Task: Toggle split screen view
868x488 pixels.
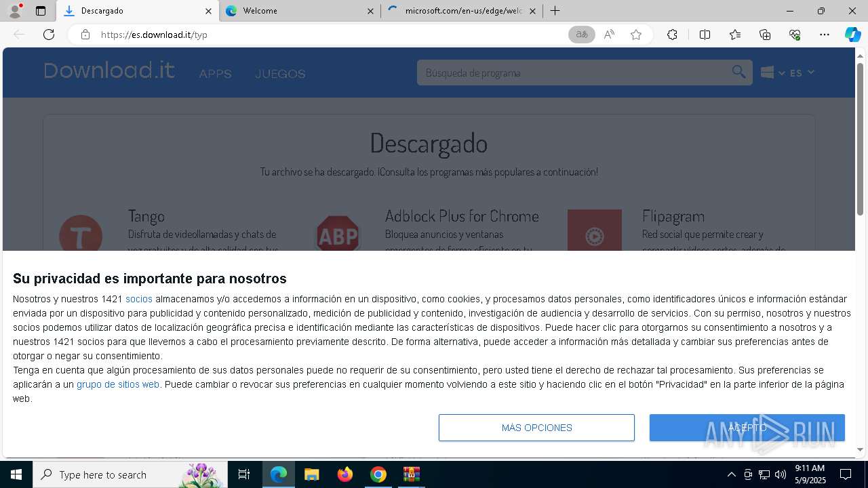Action: [x=705, y=35]
